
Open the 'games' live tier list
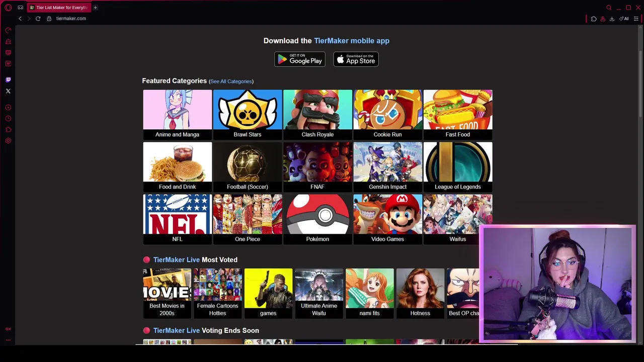[x=268, y=293]
